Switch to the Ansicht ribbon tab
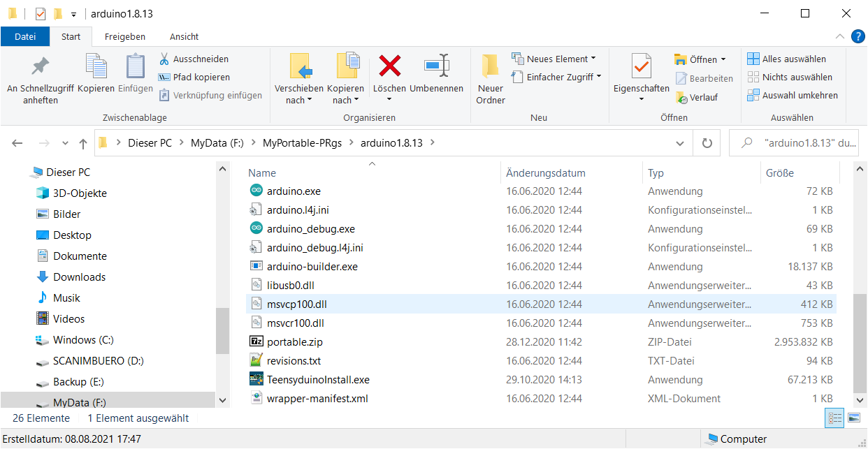The image size is (868, 449). (x=185, y=36)
